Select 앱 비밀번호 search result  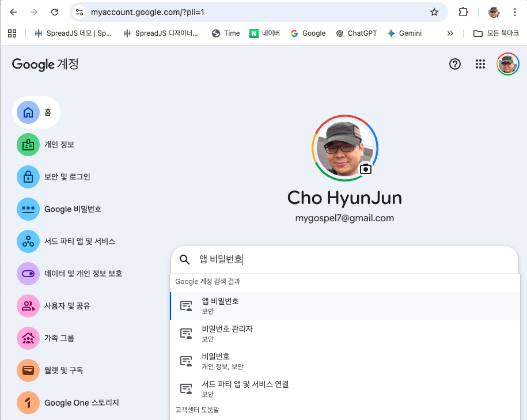(x=345, y=306)
